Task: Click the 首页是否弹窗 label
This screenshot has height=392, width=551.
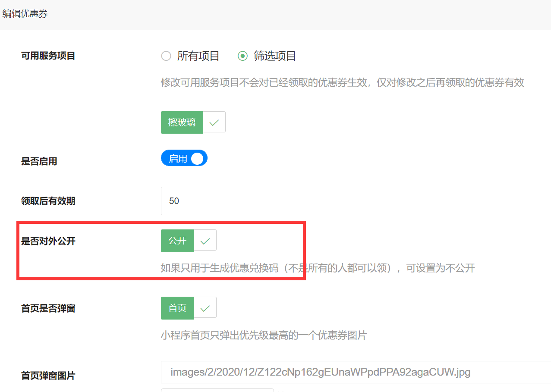Action: pyautogui.click(x=48, y=308)
